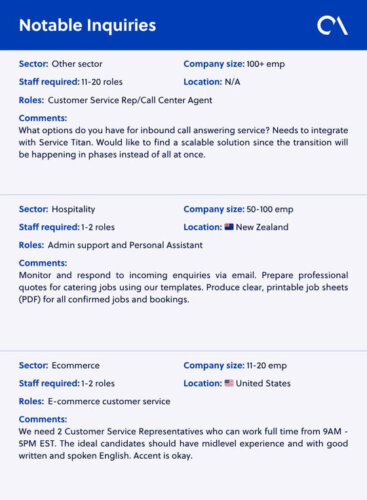Click the Hospitality sector text
367x500 pixels.
click(73, 209)
